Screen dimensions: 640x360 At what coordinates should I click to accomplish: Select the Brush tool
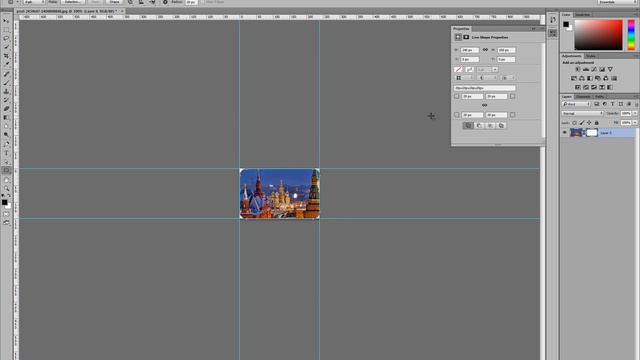click(6, 83)
